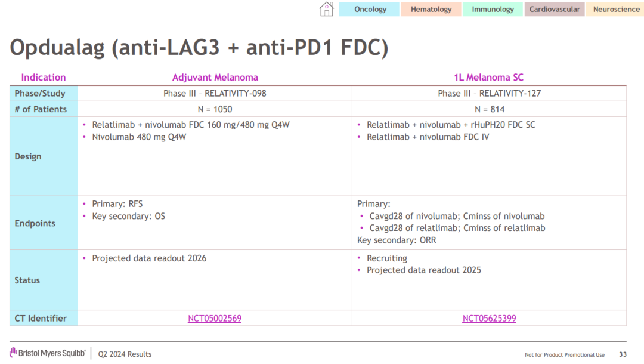Screen dimensions: 644x364
Task: Click the Phase/Study row label
Action: click(40, 94)
